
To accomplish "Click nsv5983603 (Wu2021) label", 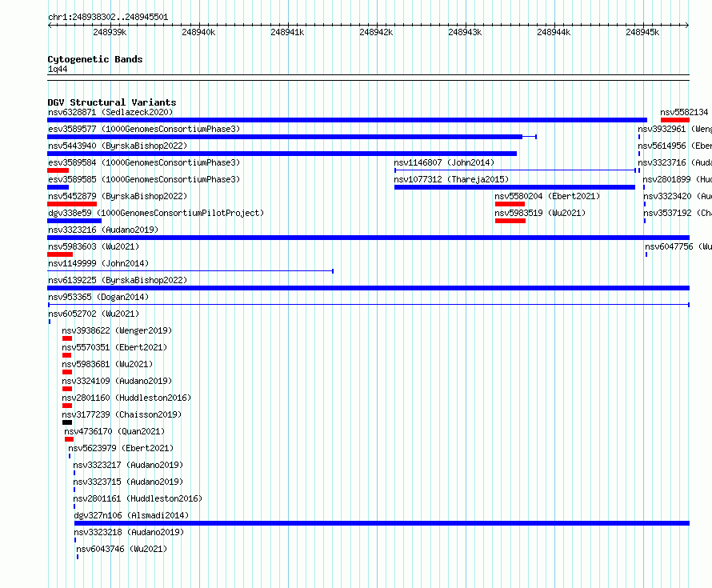I will coord(94,246).
